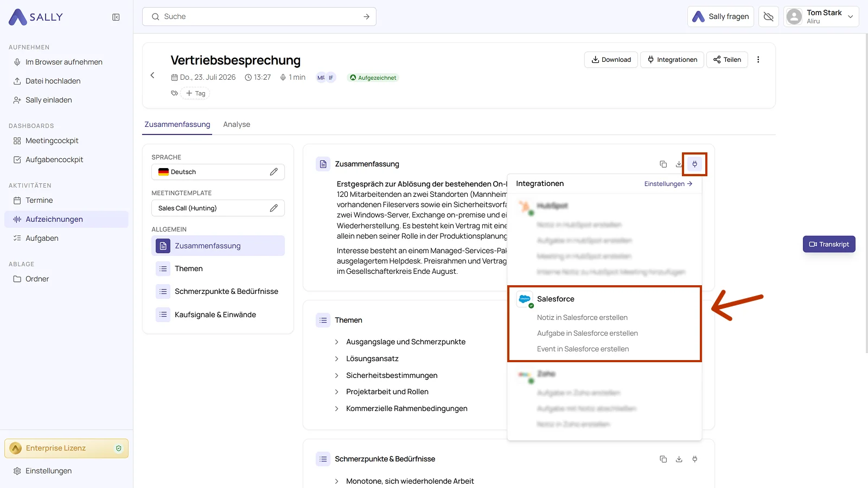Click the Zusammenfassung card document icon
868x488 pixels.
[323, 164]
